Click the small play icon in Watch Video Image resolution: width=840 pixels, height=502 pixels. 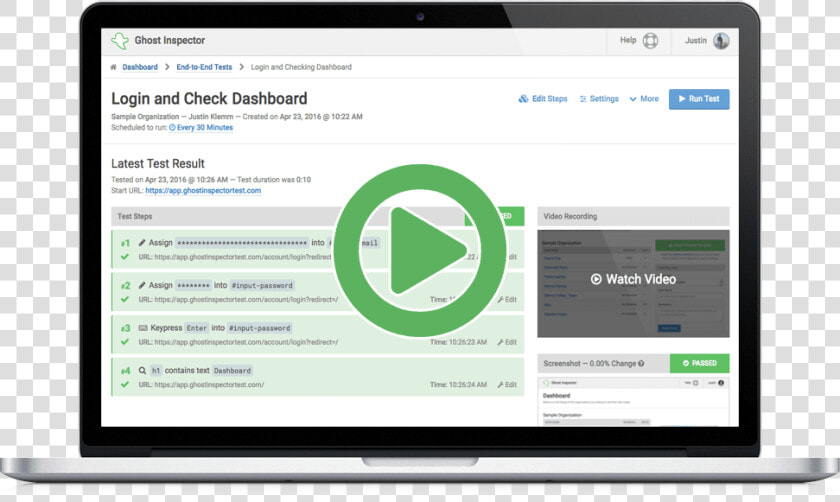coord(596,279)
